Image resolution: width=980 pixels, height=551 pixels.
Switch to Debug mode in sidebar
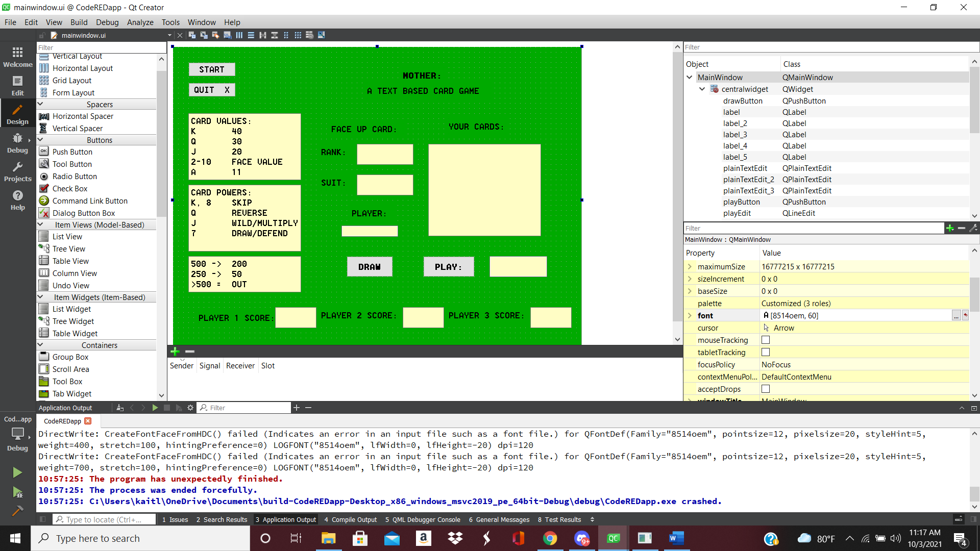[17, 143]
